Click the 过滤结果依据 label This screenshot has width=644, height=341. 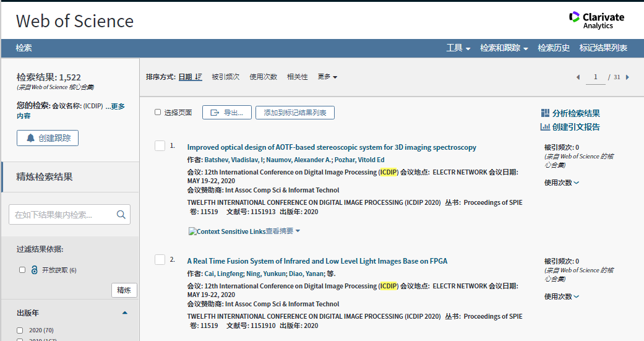(40, 249)
